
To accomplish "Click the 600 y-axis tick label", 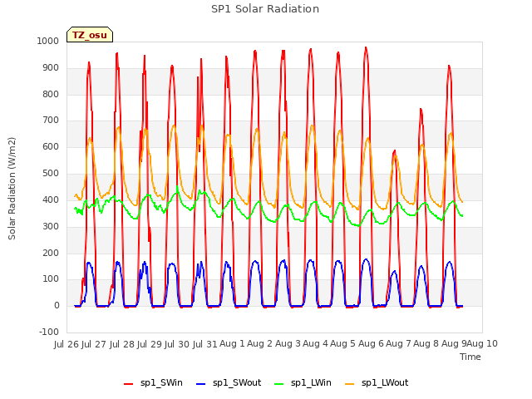I will pyautogui.click(x=51, y=146).
